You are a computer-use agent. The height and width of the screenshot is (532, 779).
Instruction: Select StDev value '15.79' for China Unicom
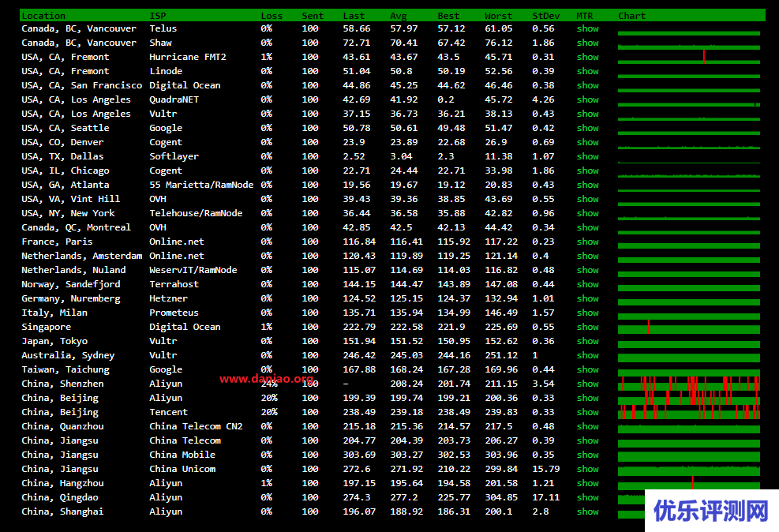(545, 469)
